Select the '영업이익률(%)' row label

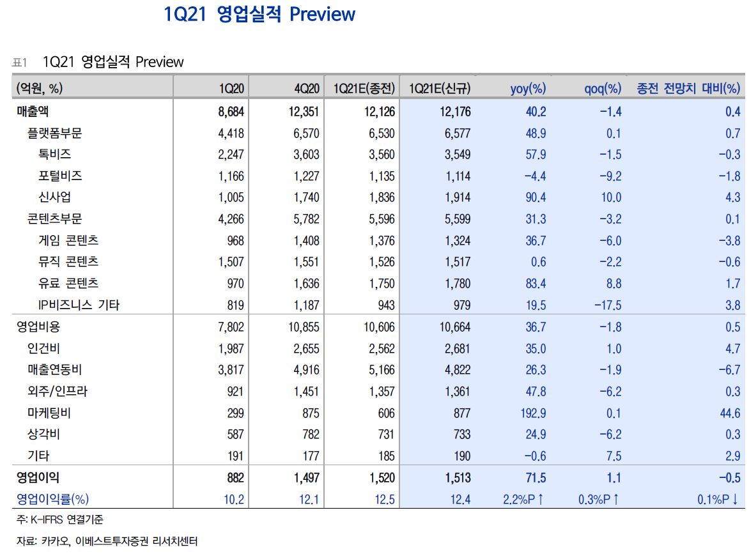click(52, 499)
